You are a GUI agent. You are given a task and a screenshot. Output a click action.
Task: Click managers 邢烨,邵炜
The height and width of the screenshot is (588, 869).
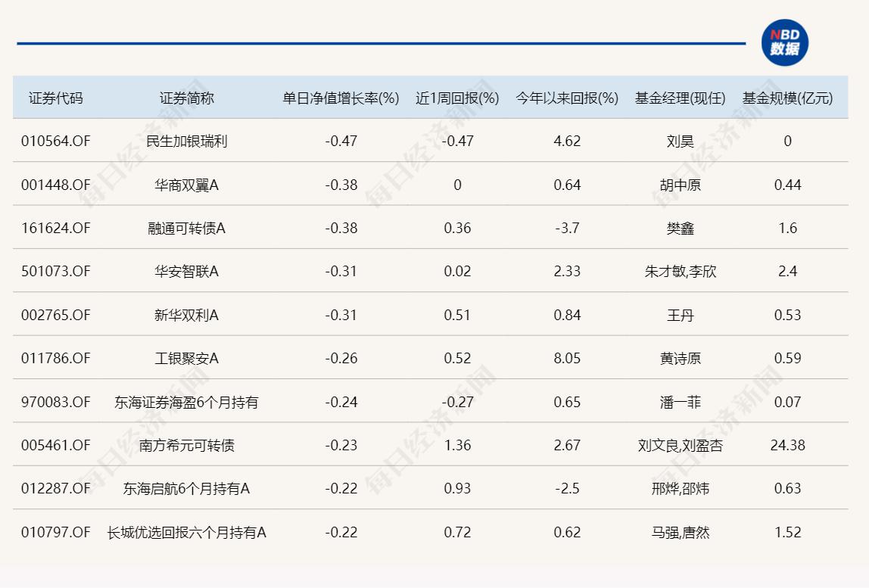[680, 488]
